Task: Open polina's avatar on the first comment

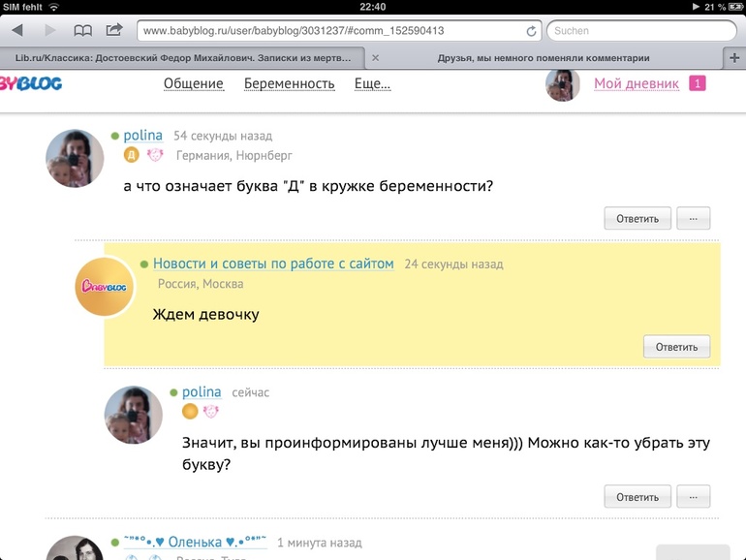Action: click(75, 159)
